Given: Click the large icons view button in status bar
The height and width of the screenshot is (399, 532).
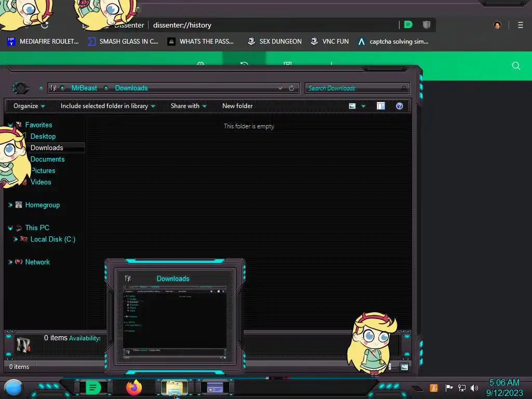Looking at the screenshot, I should [404, 367].
